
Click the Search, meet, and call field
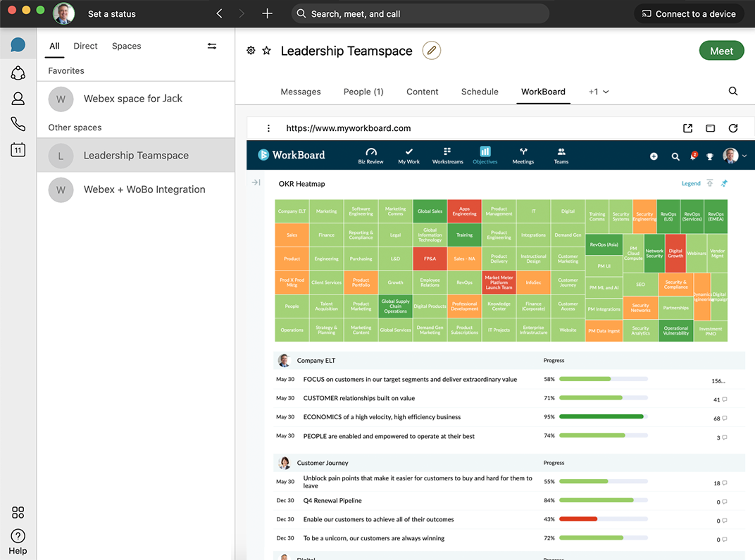[x=420, y=13]
